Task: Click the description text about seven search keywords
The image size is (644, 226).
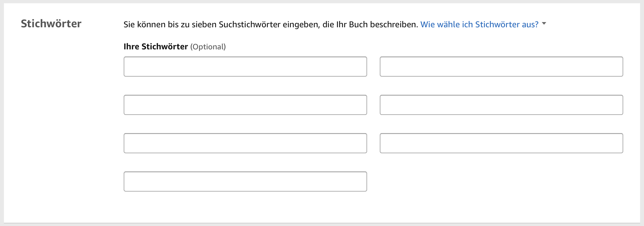Action: click(269, 24)
